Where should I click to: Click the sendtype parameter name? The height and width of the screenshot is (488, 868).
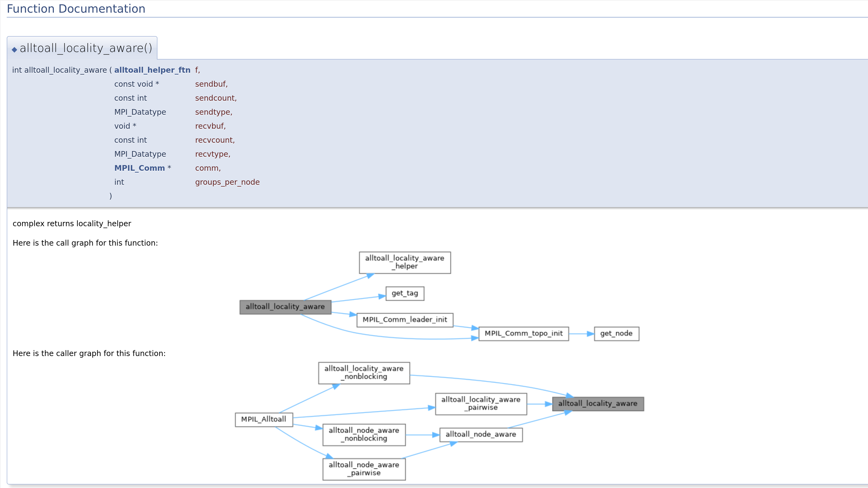pos(214,112)
